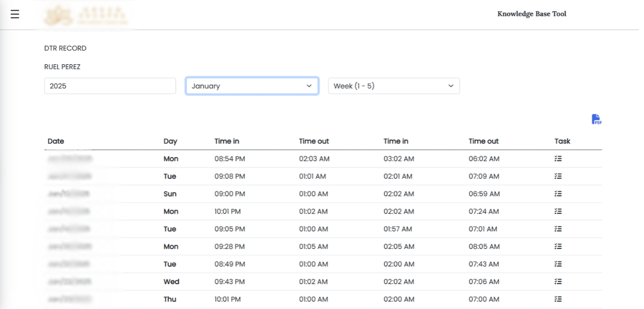Image resolution: width=644 pixels, height=309 pixels.
Task: Click the Day column header
Action: [170, 141]
